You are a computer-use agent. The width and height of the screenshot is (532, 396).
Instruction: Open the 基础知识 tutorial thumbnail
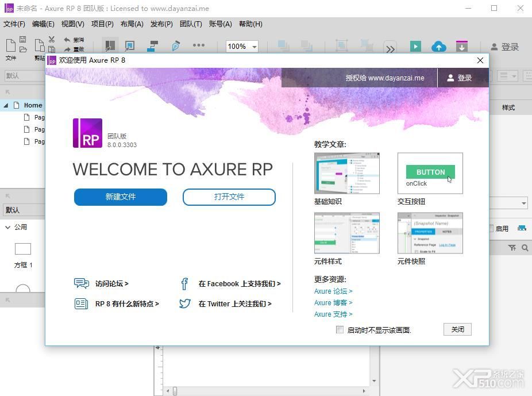[347, 173]
